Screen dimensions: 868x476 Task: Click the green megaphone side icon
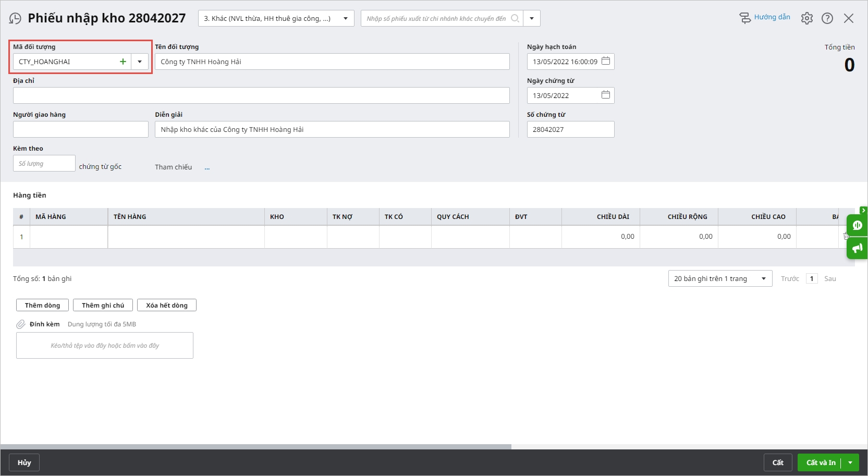[x=857, y=249]
